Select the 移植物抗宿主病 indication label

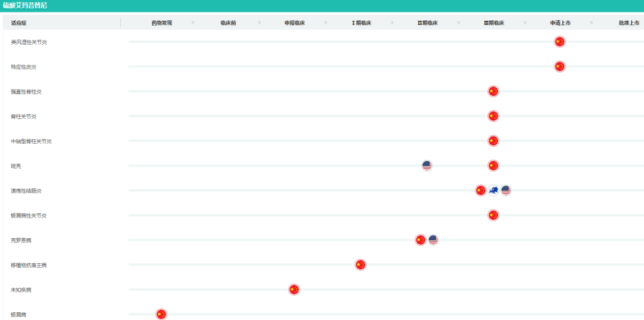29,265
